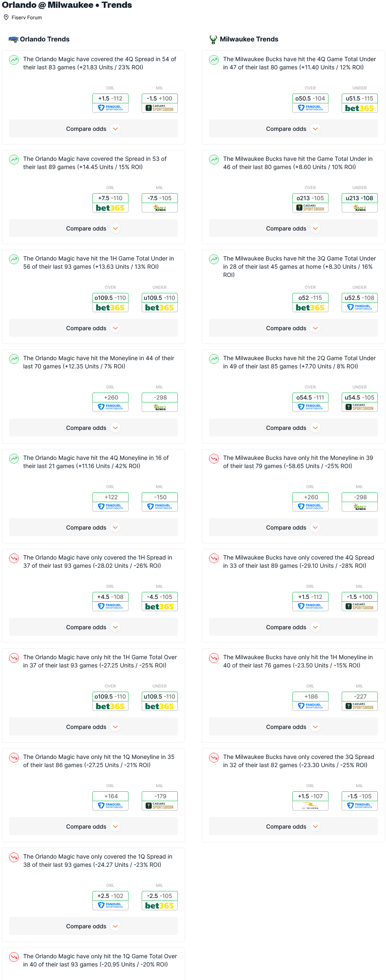The height and width of the screenshot is (980, 386).
Task: Expand Compare odds under Orlando 4Q Spread trend
Action: coord(93,129)
